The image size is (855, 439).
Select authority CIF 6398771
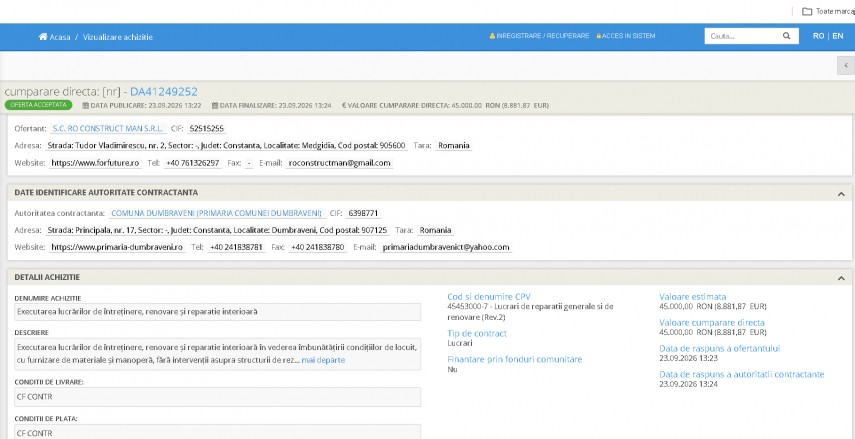(363, 213)
